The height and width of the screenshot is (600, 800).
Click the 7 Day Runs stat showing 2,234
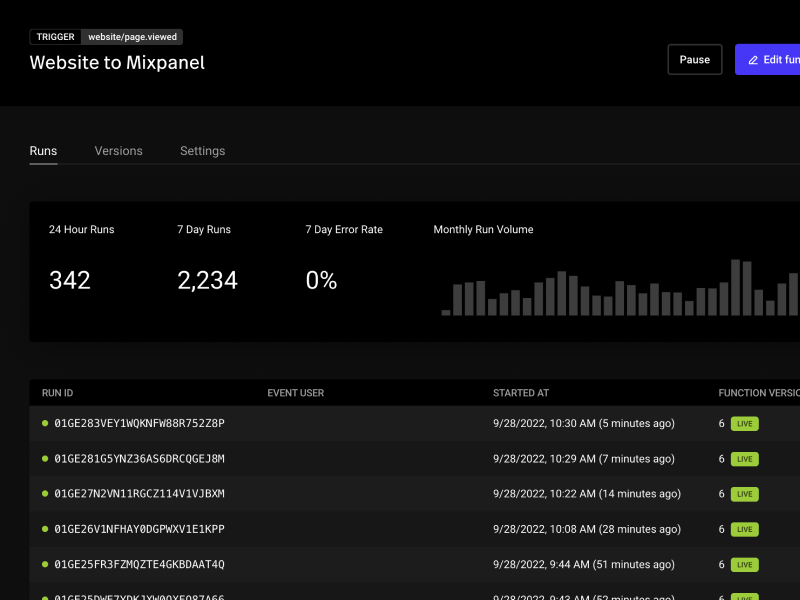click(x=207, y=280)
